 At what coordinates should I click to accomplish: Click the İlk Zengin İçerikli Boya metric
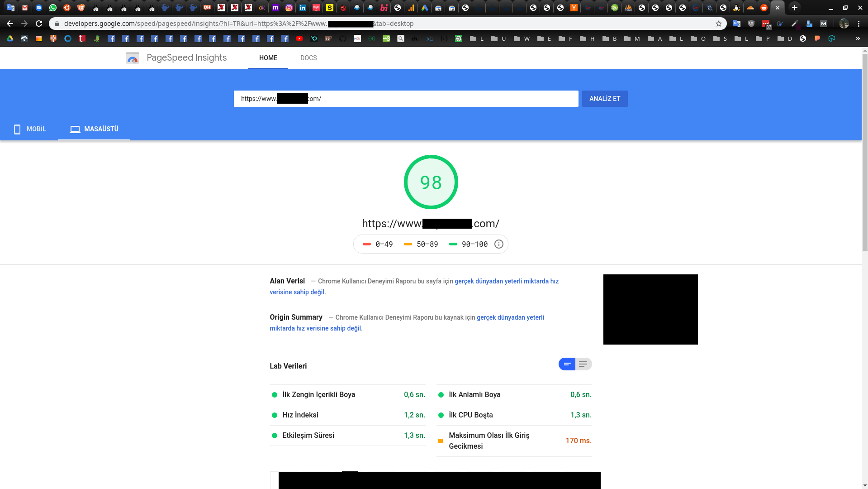[347, 395]
